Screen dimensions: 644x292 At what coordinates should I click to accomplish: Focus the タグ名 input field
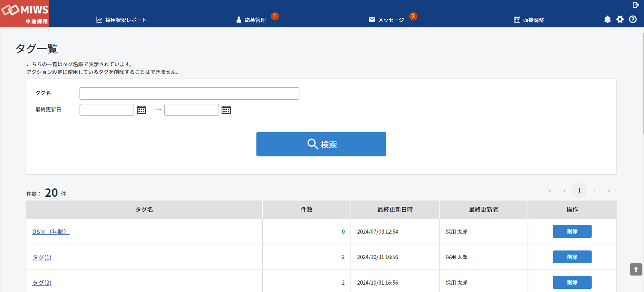tap(189, 93)
